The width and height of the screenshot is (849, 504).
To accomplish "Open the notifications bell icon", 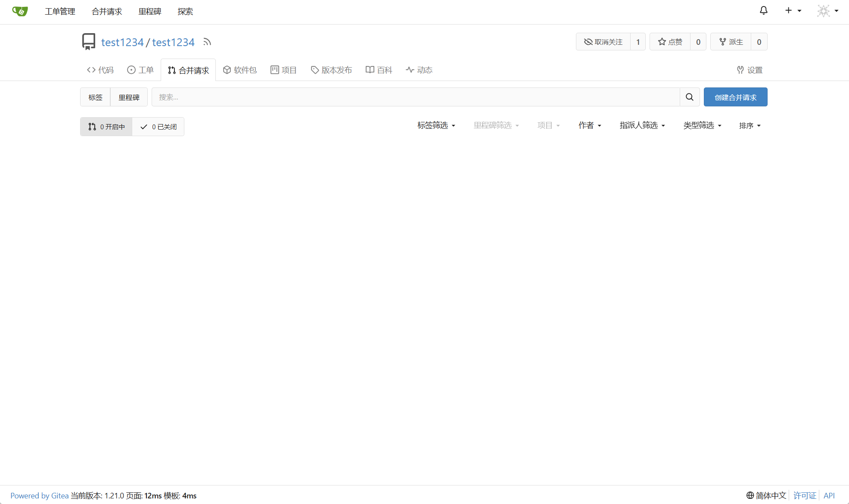I will [764, 11].
